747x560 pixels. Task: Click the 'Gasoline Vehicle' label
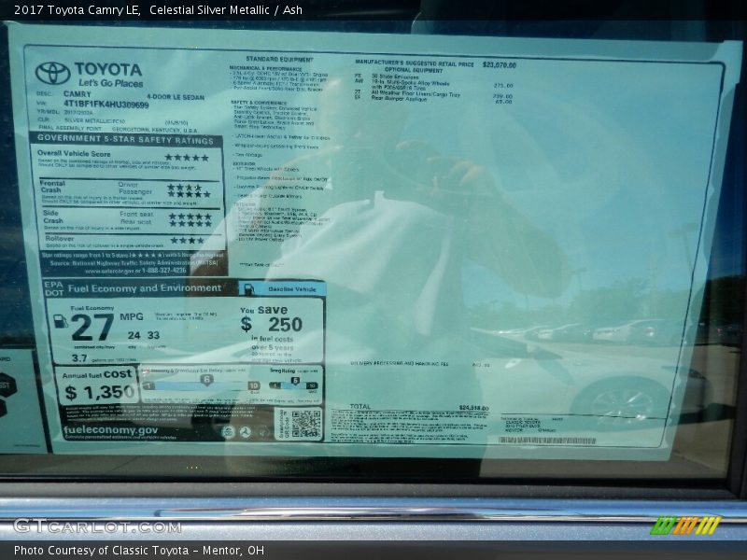292,289
